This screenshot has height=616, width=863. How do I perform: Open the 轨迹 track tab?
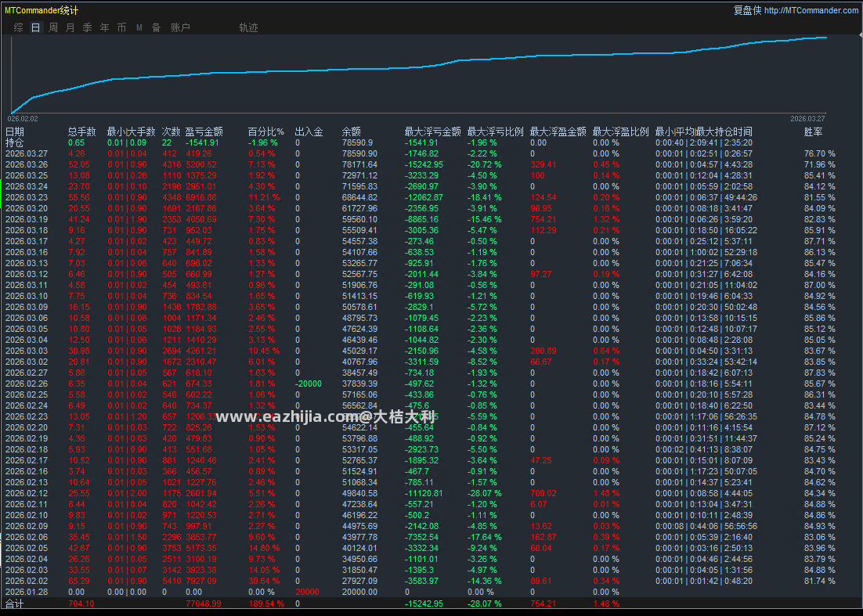[248, 27]
